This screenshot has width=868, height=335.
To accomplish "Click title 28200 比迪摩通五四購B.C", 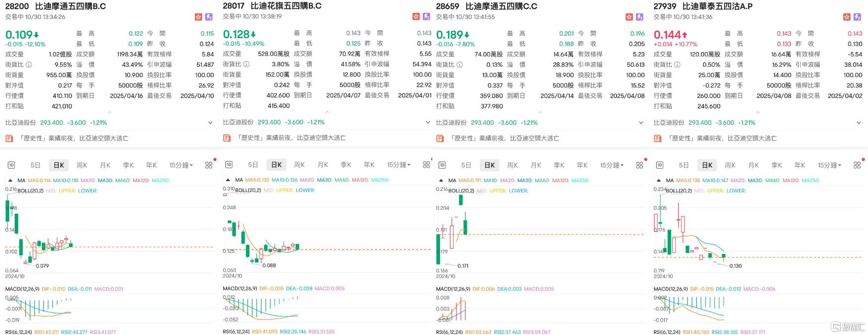I will pyautogui.click(x=55, y=6).
